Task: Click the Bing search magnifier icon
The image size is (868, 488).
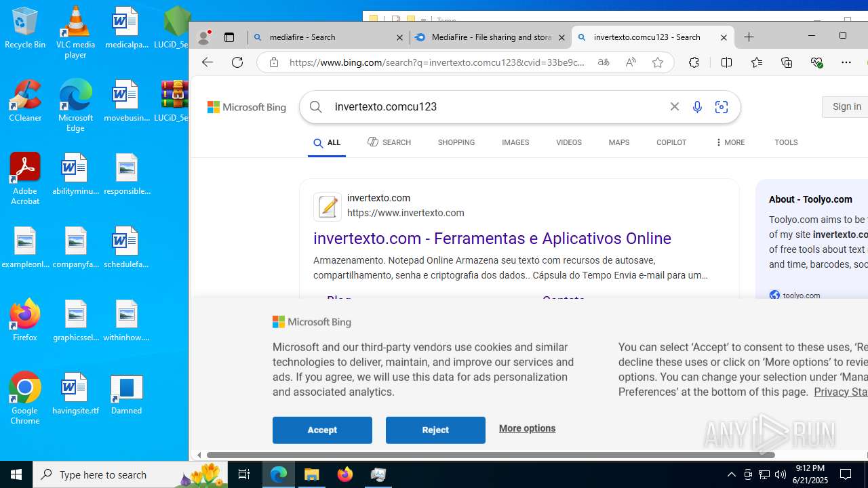Action: 316,107
